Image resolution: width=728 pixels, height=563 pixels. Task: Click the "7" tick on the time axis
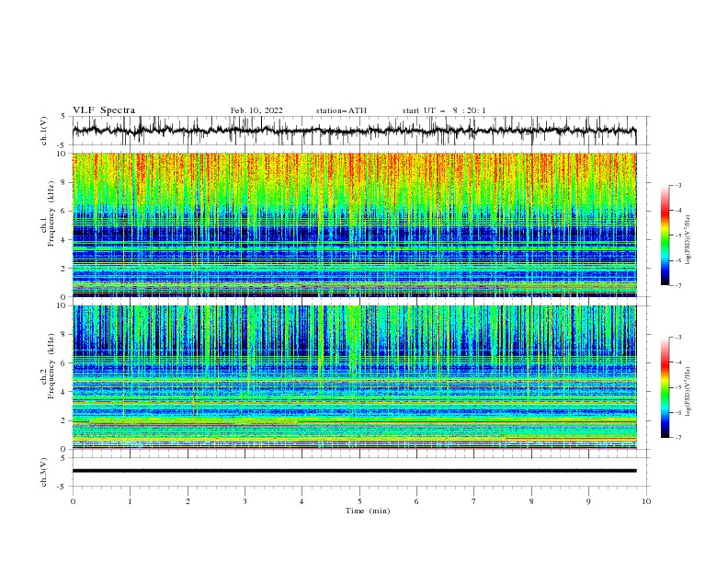(474, 501)
